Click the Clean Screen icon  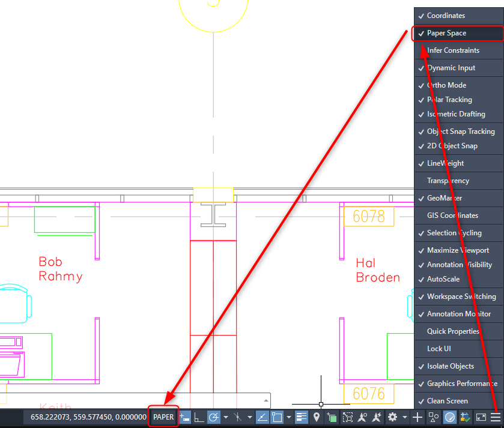pyautogui.click(x=481, y=417)
